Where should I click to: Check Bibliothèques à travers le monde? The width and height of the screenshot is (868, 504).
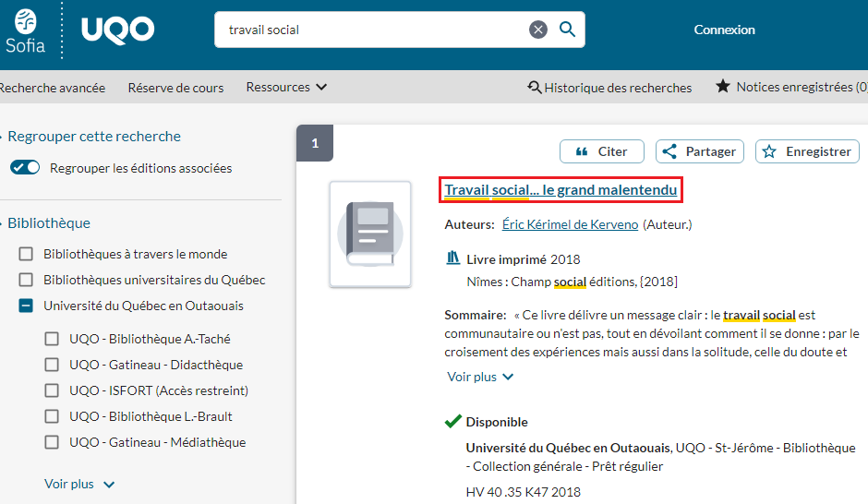click(26, 254)
